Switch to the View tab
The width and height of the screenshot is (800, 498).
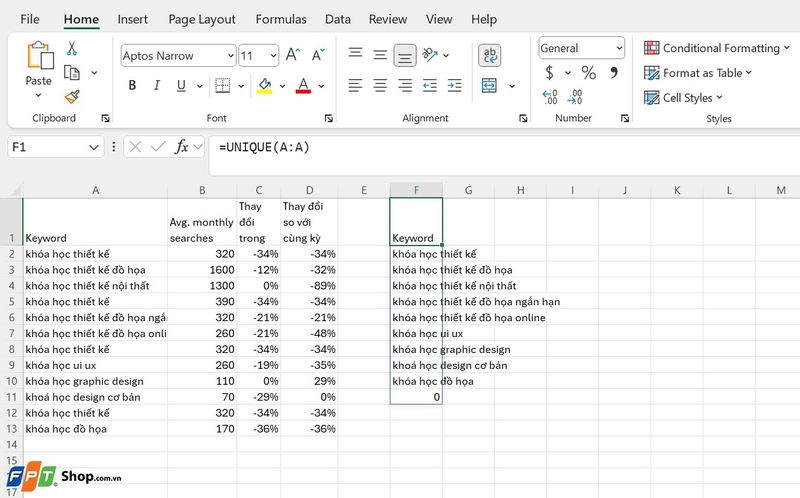click(x=439, y=19)
